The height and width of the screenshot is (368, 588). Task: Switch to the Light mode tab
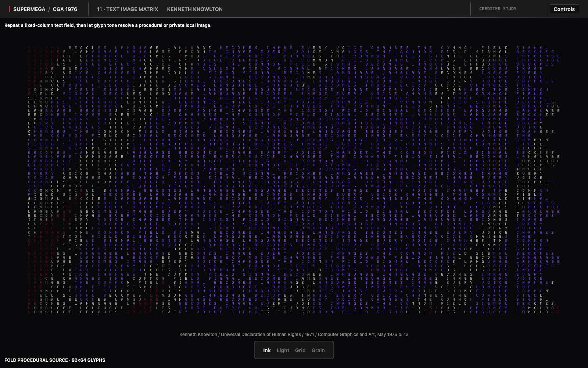[x=283, y=350]
